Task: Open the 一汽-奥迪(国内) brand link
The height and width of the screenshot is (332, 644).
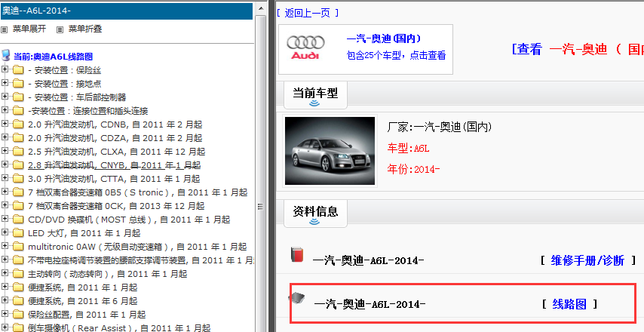Action: (384, 39)
